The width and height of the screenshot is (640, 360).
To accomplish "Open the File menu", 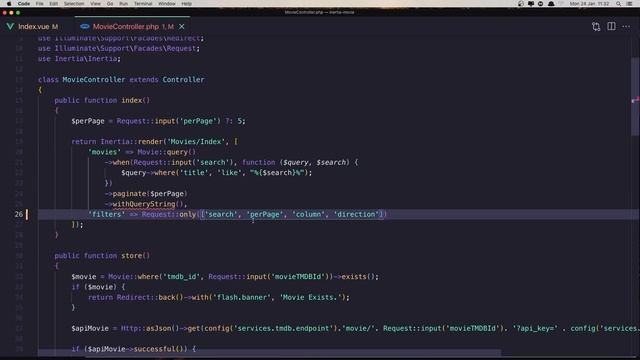I will point(40,4).
